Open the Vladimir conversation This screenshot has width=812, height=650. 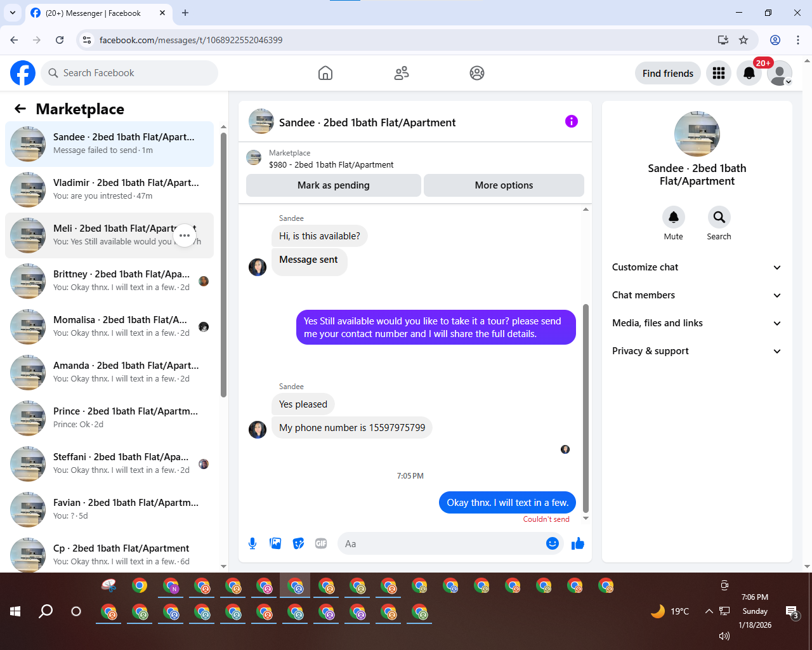[109, 190]
